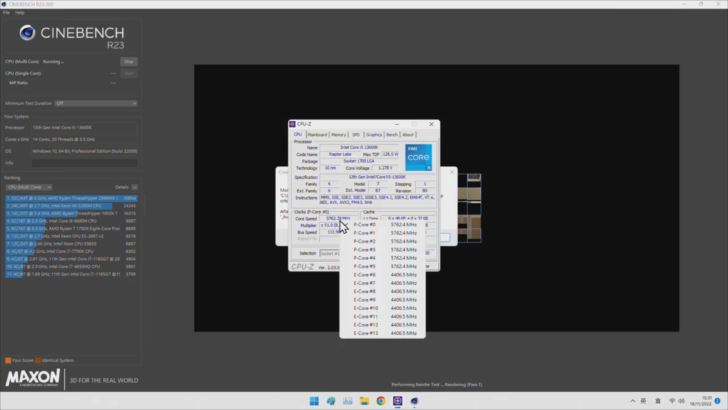Screen dimensions: 728x410
Task: Select E-Core #13 in the clocks menu
Action: pos(383,333)
